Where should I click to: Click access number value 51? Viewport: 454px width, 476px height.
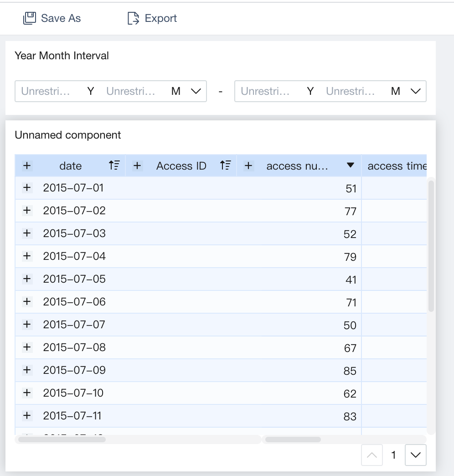[351, 189]
